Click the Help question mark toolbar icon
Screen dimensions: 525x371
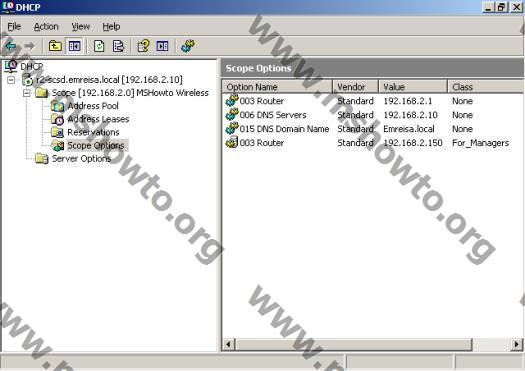pyautogui.click(x=144, y=46)
